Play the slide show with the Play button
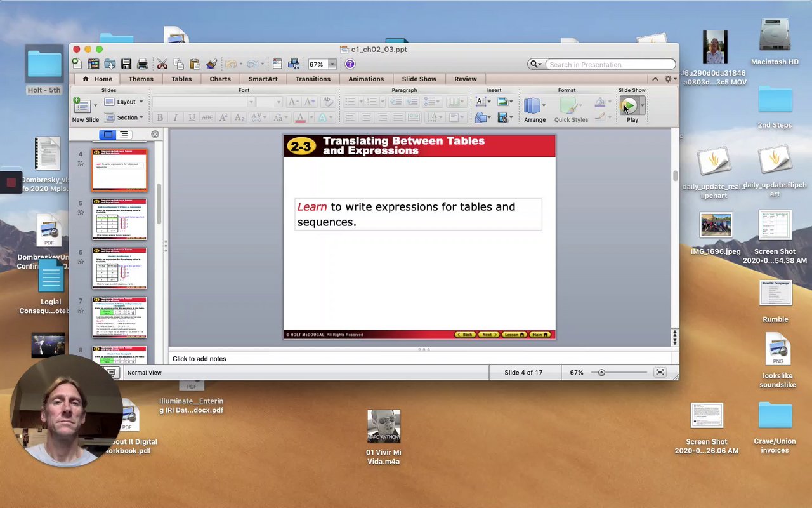 [629, 106]
